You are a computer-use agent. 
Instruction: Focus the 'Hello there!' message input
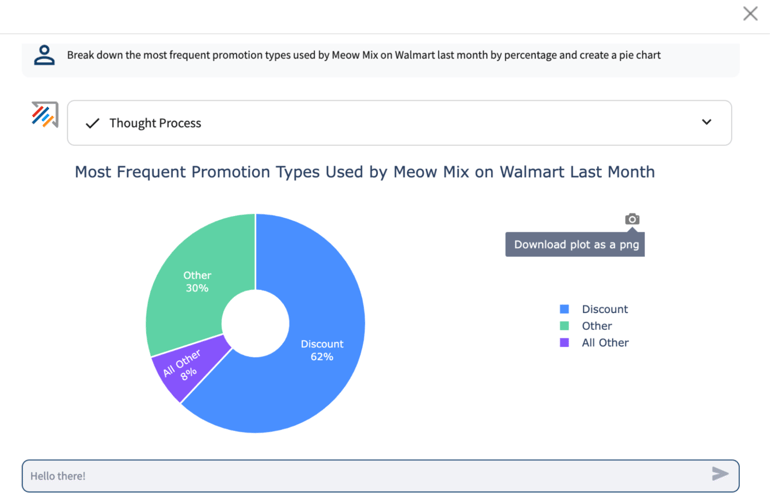point(381,476)
